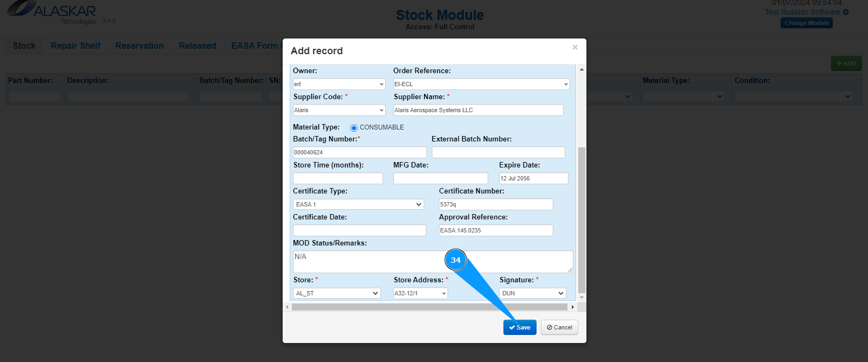Cancel the Add record dialog

click(559, 327)
